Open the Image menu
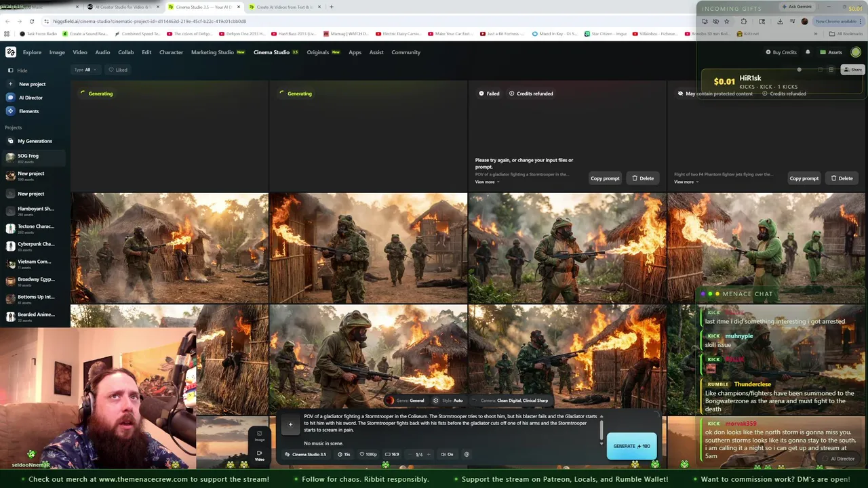The image size is (868, 488). pos(57,52)
